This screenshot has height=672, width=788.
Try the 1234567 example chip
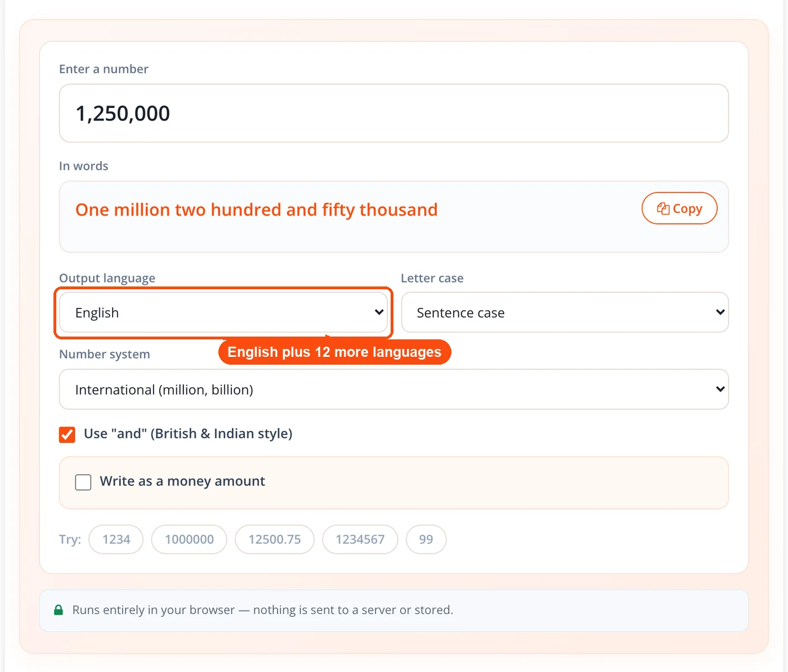click(360, 539)
